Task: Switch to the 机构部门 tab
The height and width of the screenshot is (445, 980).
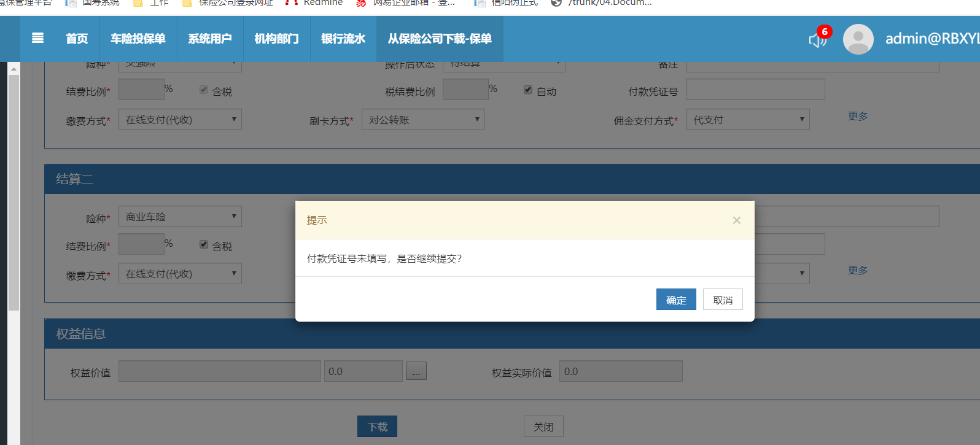Action: (277, 39)
